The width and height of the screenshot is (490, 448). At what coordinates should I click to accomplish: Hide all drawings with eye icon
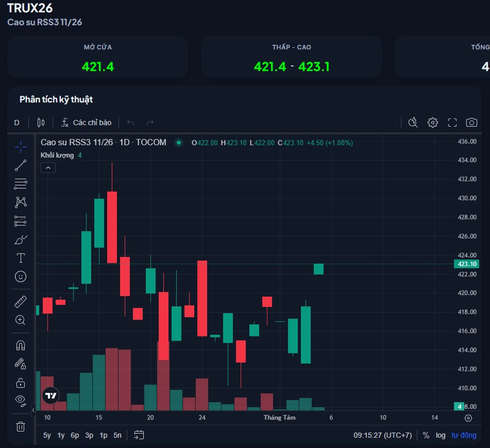[x=21, y=400]
